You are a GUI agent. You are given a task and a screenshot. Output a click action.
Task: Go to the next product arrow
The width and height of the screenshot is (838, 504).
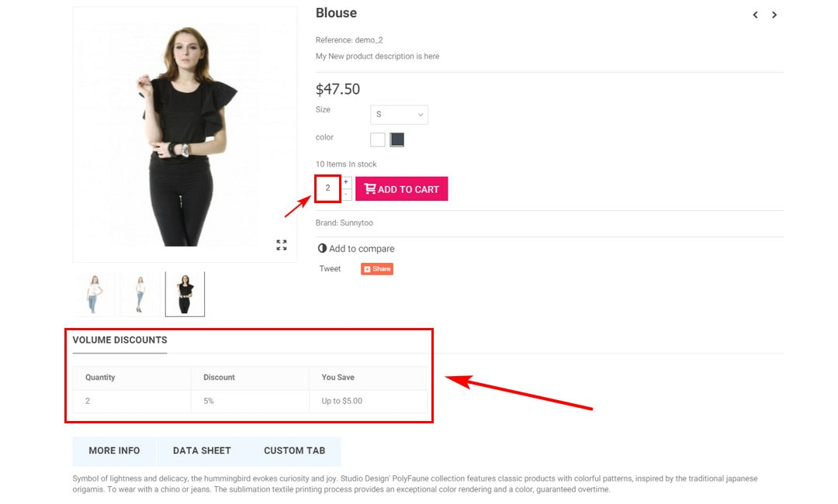click(x=774, y=15)
